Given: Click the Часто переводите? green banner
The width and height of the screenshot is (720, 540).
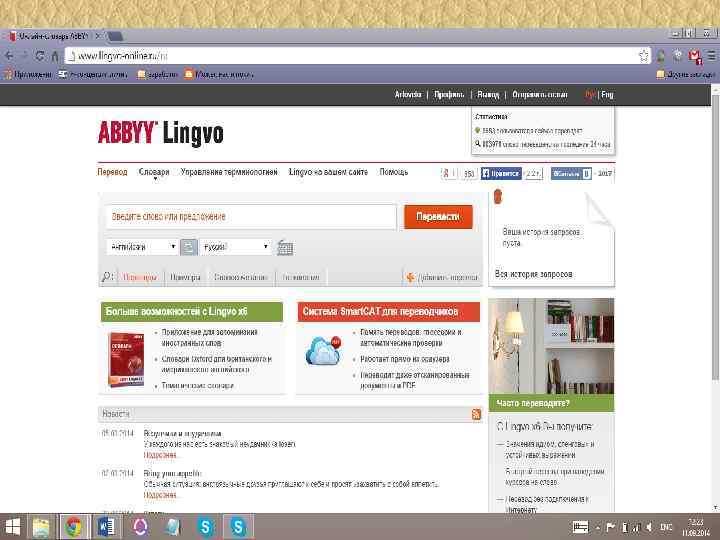Looking at the screenshot, I should coord(551,403).
